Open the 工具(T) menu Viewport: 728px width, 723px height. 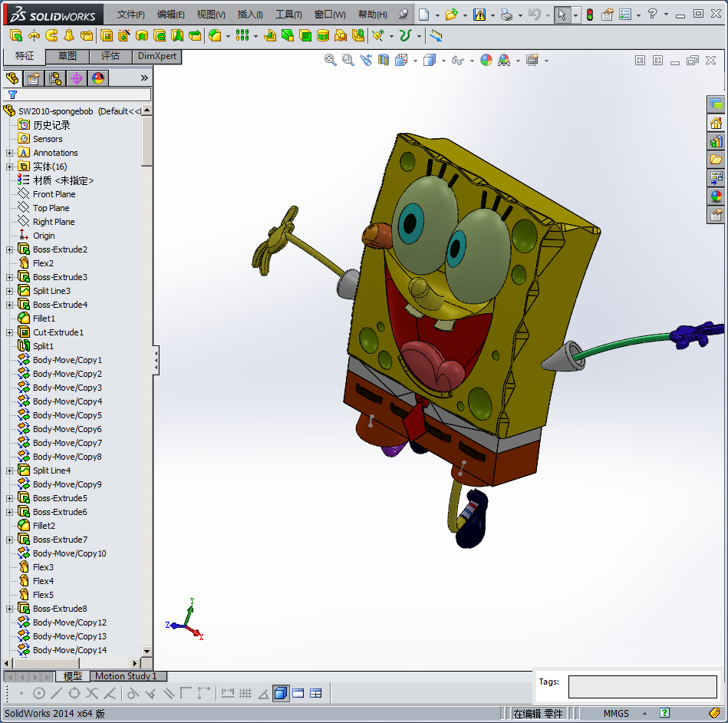coord(288,15)
